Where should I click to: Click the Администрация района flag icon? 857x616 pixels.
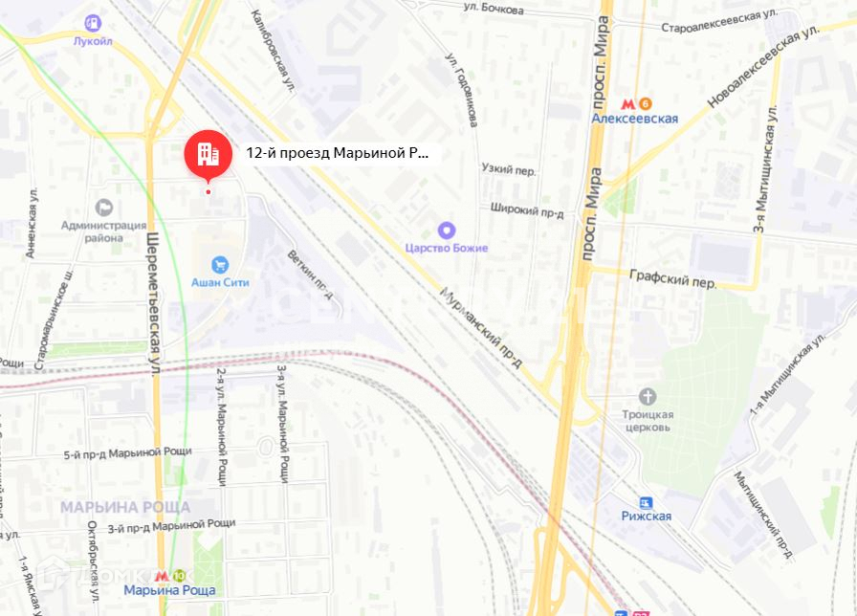tap(104, 208)
